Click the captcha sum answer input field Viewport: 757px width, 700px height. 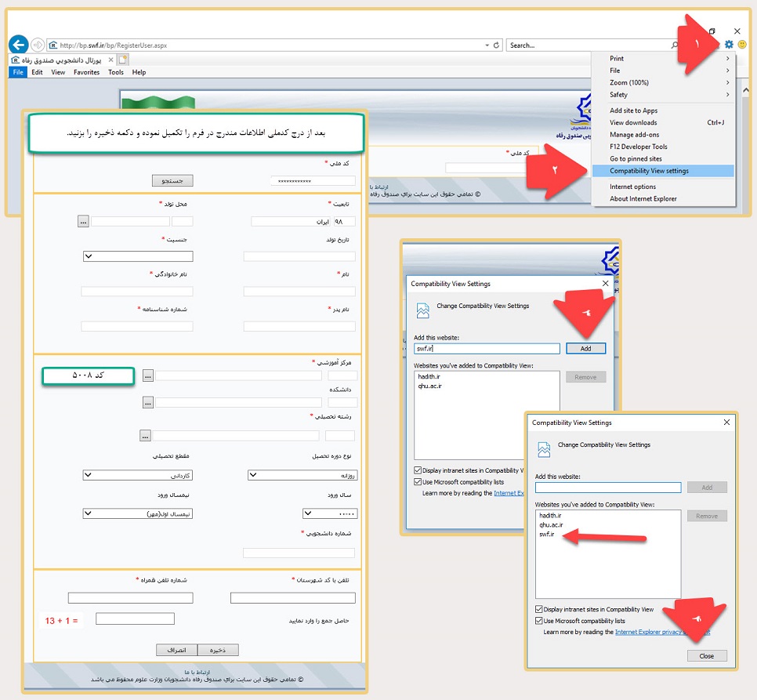(135, 619)
